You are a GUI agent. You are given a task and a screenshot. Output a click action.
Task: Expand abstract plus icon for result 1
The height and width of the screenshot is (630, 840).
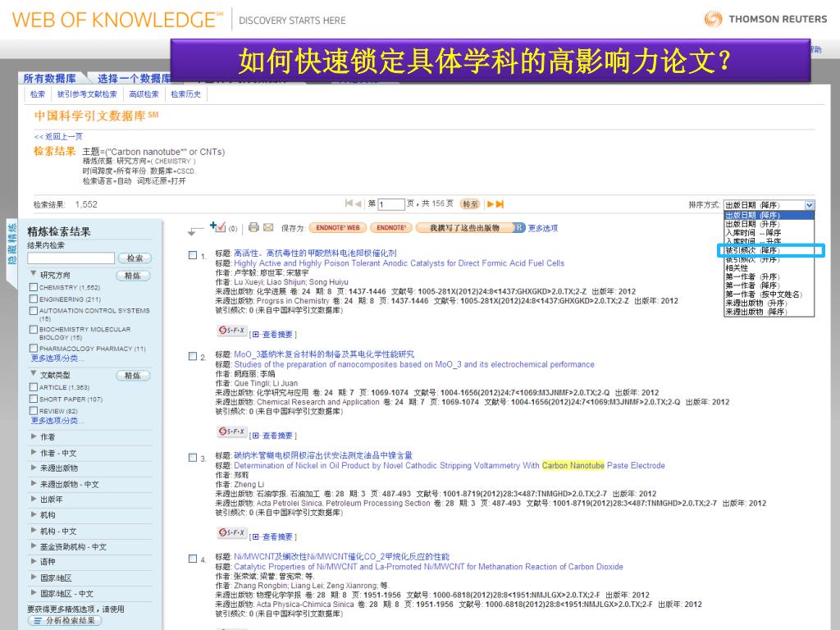[x=256, y=335]
